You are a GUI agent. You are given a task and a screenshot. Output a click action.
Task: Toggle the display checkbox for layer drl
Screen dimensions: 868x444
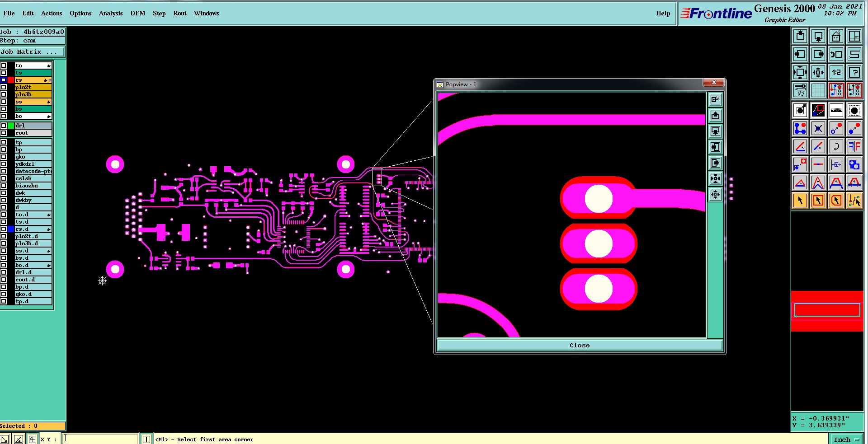4,126
